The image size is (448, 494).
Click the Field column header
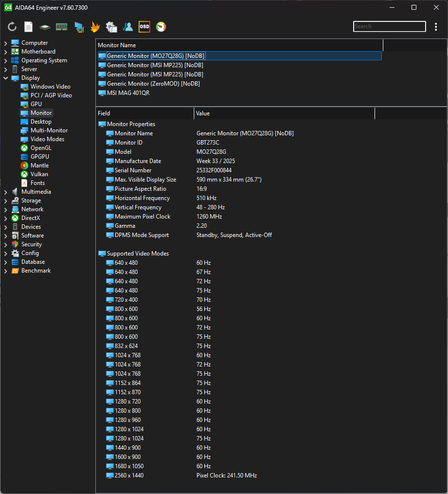tap(145, 113)
